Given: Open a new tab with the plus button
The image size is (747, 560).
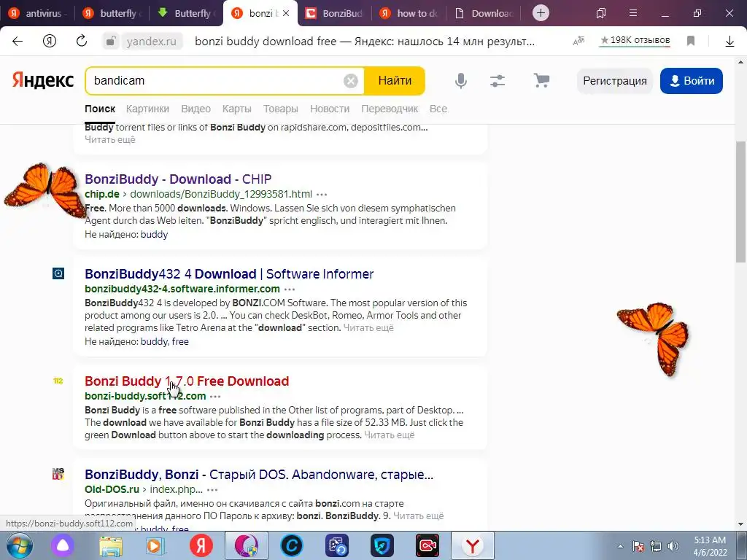Looking at the screenshot, I should point(541,13).
